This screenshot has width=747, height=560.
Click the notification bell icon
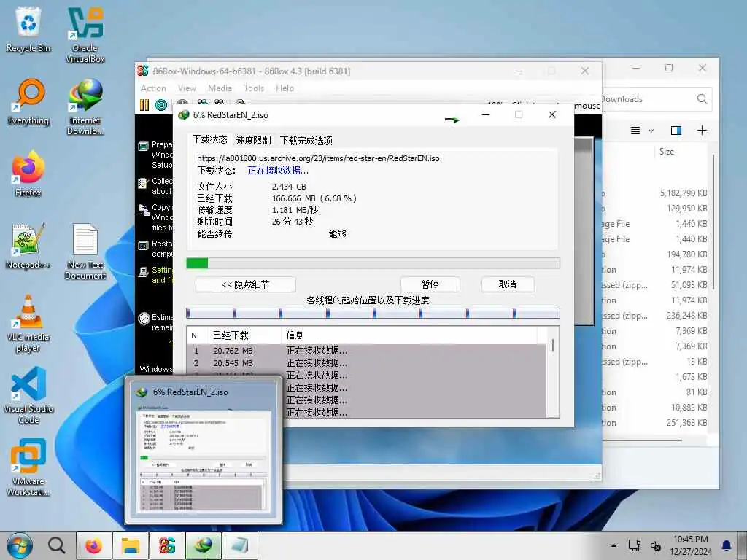pos(726,545)
